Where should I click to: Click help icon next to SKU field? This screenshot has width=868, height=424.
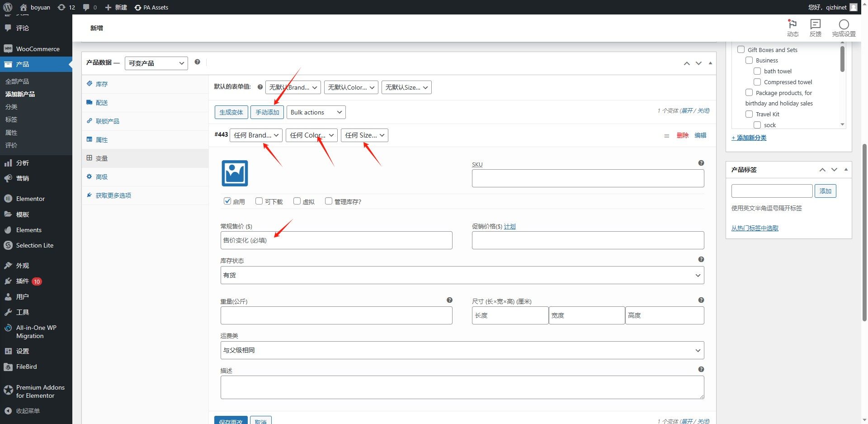click(x=701, y=163)
